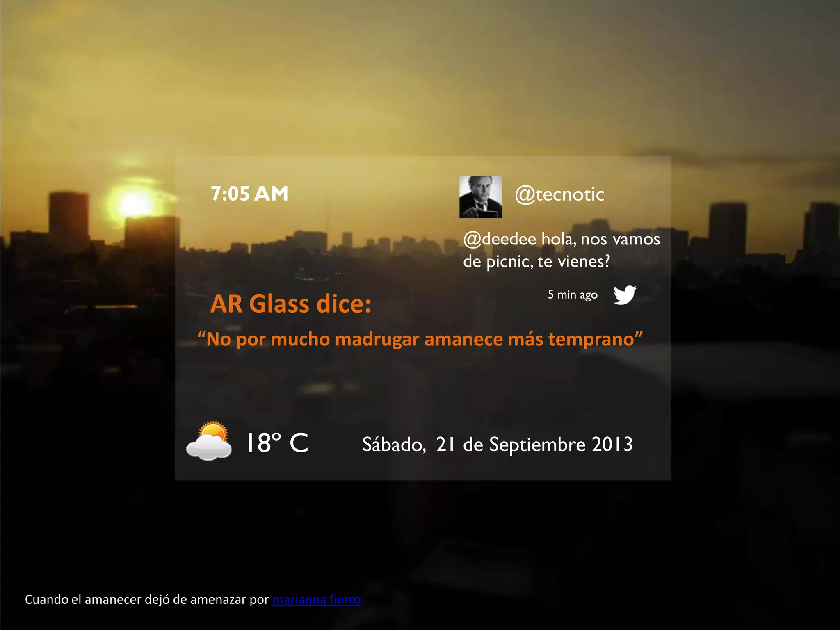Click the '5 min ago' timestamp
The height and width of the screenshot is (630, 840).
click(x=573, y=295)
